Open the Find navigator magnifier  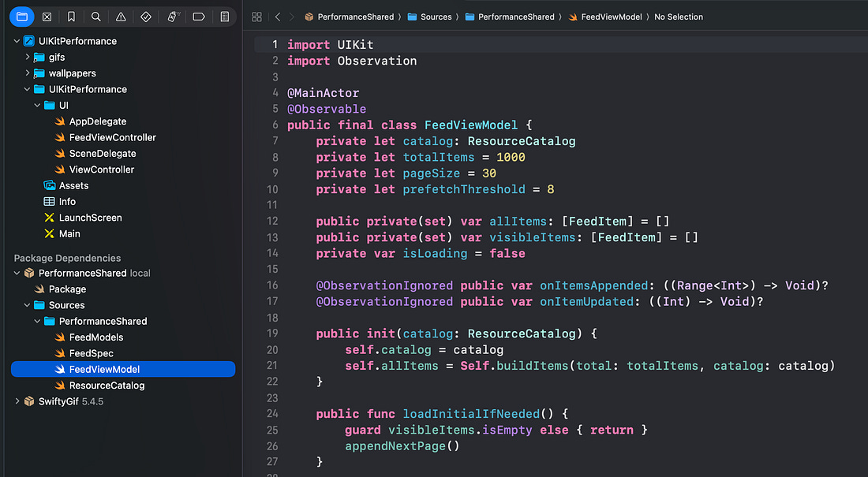pyautogui.click(x=95, y=17)
